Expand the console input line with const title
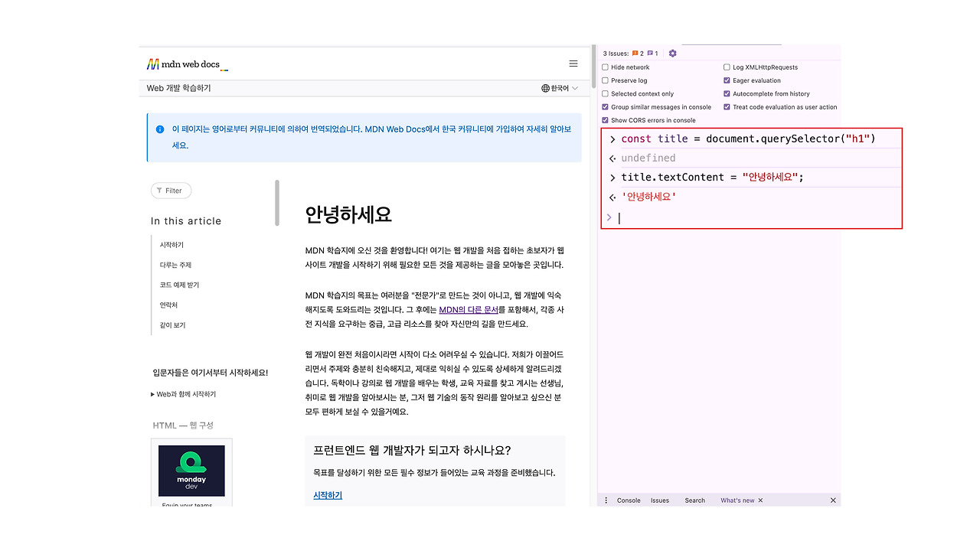The height and width of the screenshot is (551, 980). (612, 139)
